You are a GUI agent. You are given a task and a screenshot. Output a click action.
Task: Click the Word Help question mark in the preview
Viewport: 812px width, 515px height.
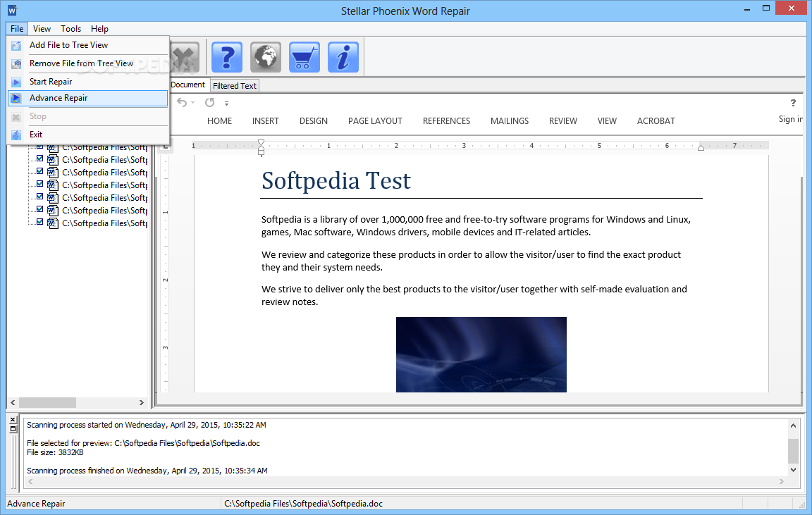[793, 103]
